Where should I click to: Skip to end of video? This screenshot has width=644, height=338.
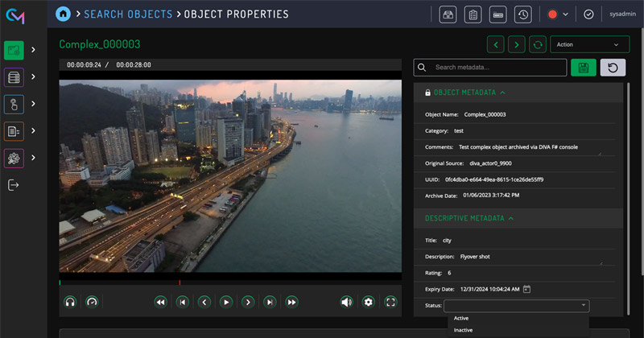pos(270,303)
